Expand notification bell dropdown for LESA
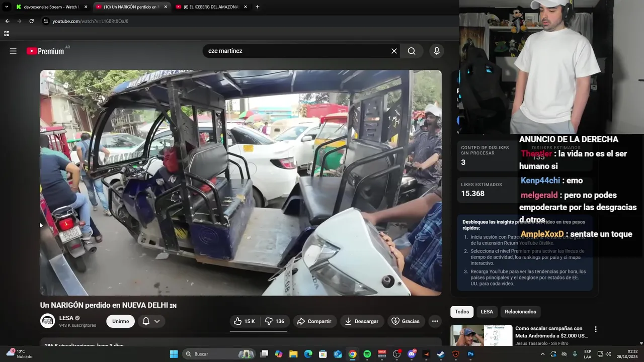 coord(151,321)
